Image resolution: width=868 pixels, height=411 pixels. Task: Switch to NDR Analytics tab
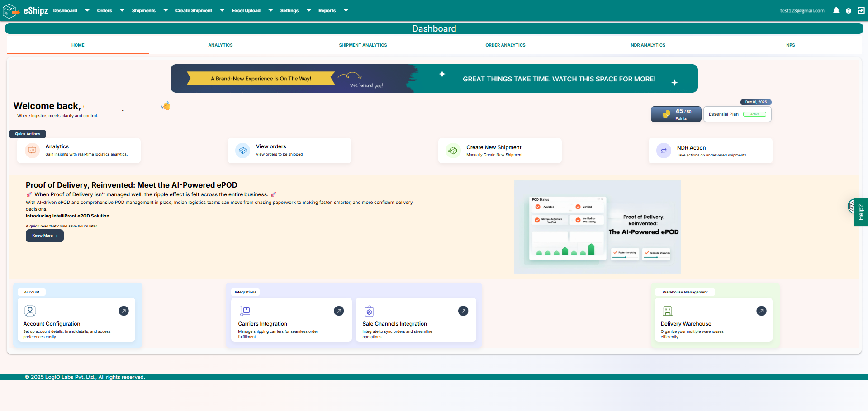coord(648,45)
